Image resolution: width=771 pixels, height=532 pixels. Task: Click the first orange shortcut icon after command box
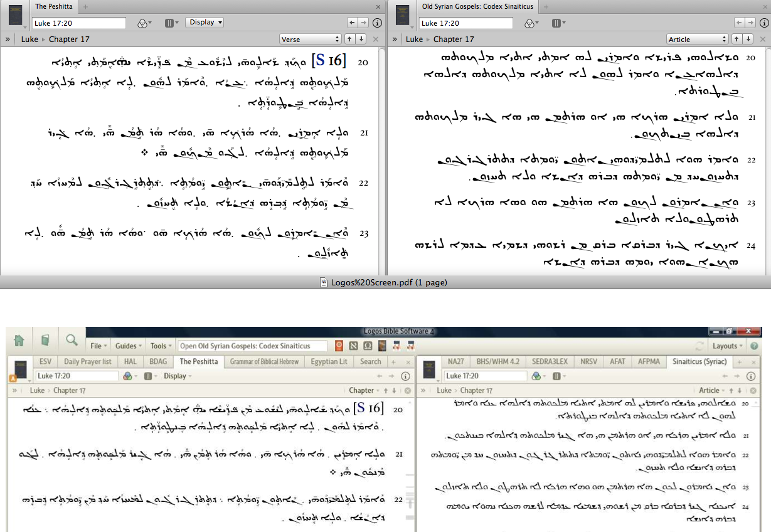pyautogui.click(x=339, y=346)
